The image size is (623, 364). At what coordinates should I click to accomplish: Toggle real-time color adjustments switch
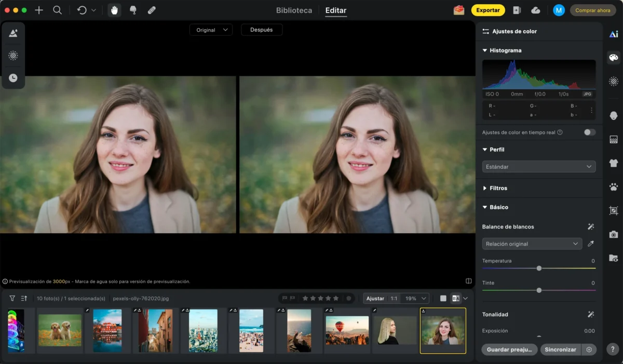[x=589, y=132]
